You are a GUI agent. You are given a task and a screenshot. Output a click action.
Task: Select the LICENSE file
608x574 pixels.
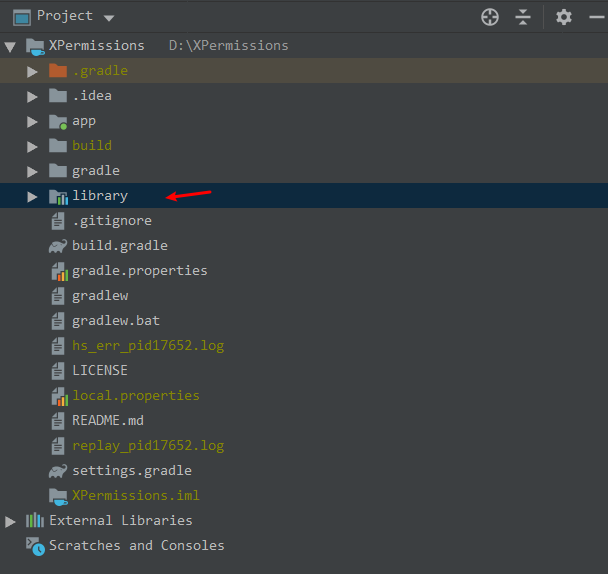tap(100, 370)
